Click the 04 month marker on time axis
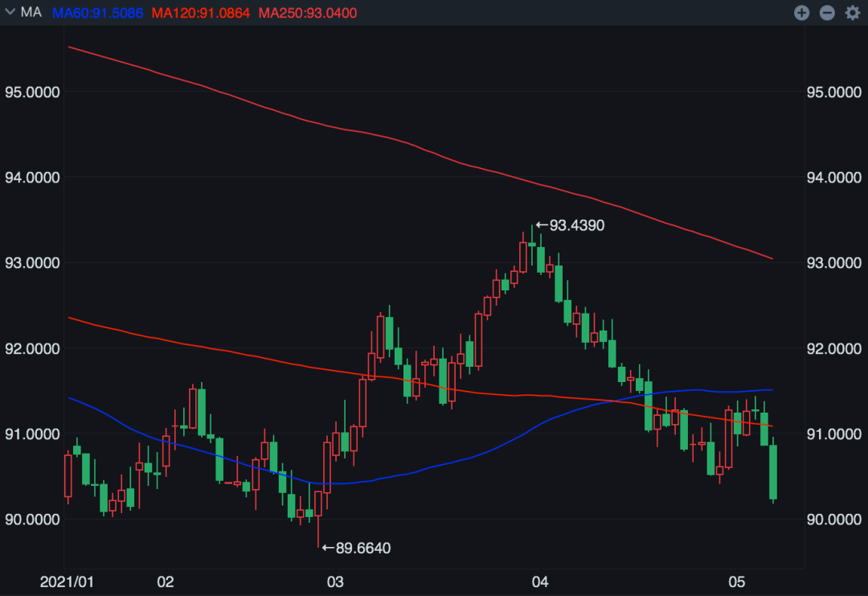 click(540, 581)
